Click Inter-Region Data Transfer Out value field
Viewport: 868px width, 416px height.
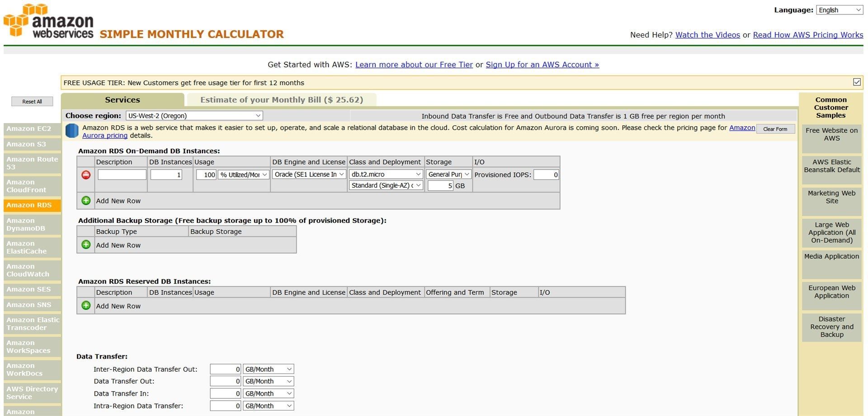click(226, 369)
